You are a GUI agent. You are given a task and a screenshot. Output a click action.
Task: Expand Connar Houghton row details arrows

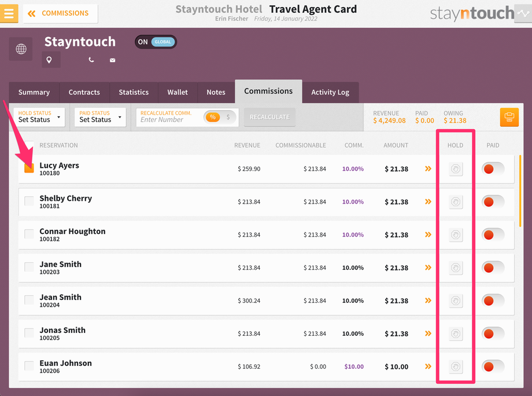(x=428, y=234)
